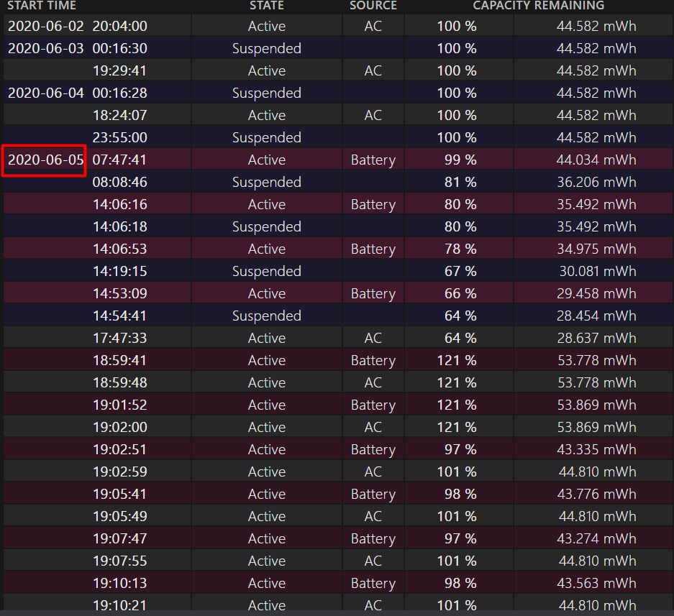Click the capacity value 44.034 mWh
The width and height of the screenshot is (674, 616).
pyautogui.click(x=596, y=160)
